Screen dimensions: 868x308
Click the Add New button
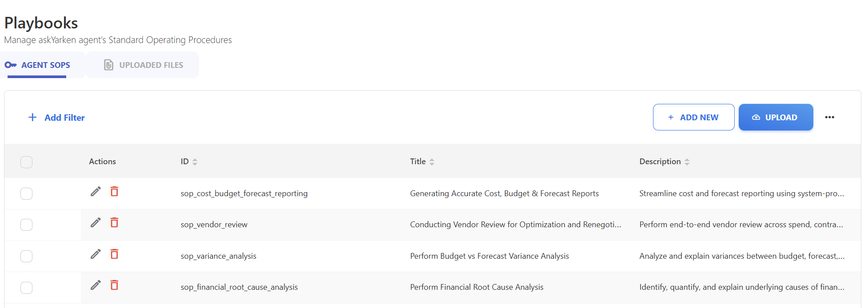693,117
